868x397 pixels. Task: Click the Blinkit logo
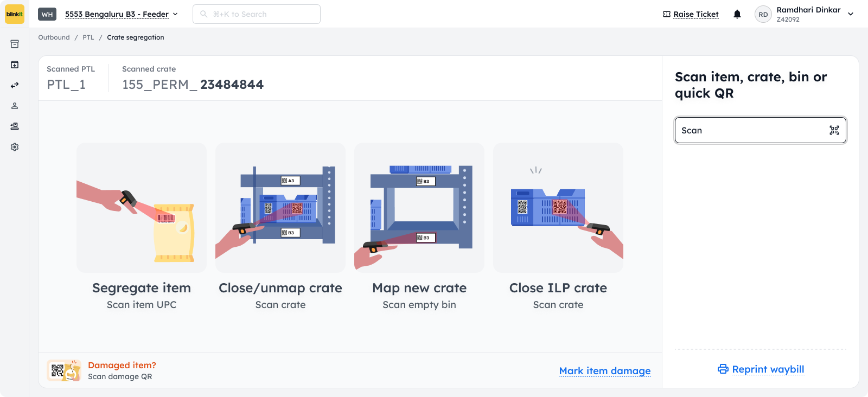click(15, 14)
